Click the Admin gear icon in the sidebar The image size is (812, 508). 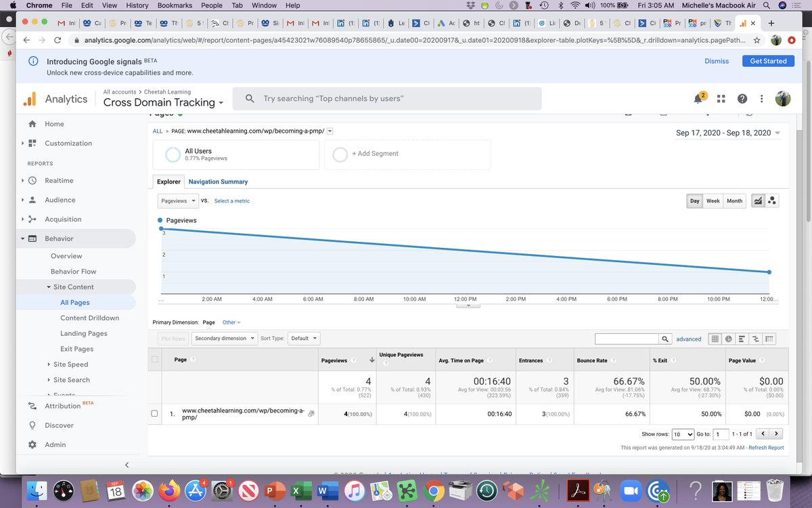tap(32, 444)
